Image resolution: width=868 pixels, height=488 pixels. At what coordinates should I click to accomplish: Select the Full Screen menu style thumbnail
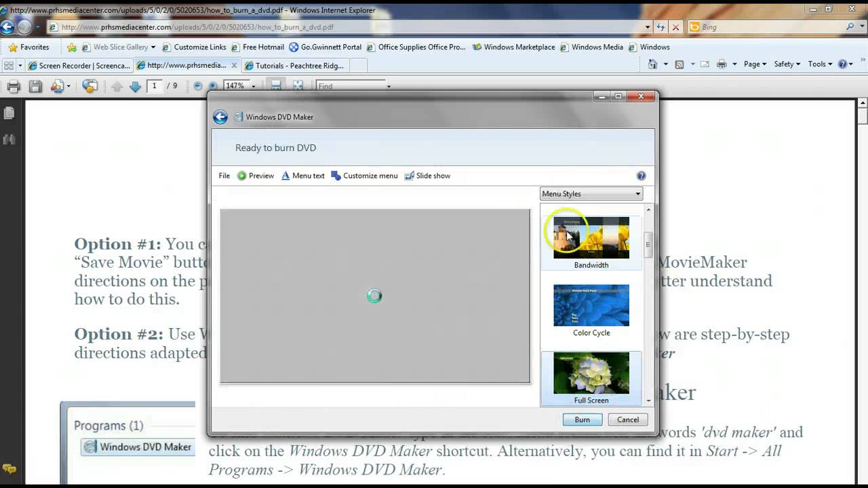(591, 373)
